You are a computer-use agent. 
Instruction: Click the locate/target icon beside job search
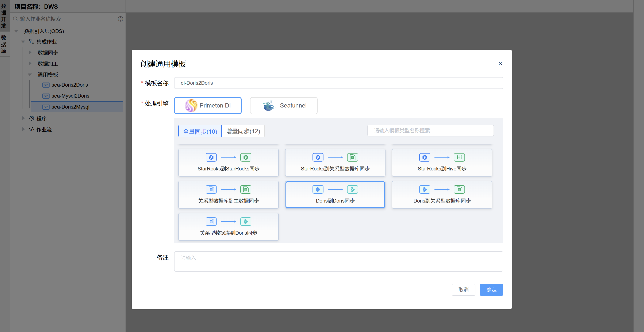[x=120, y=19]
